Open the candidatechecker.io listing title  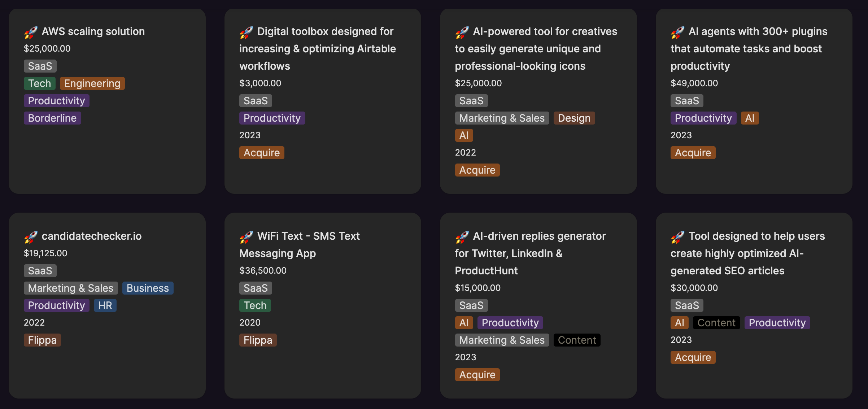coord(92,236)
